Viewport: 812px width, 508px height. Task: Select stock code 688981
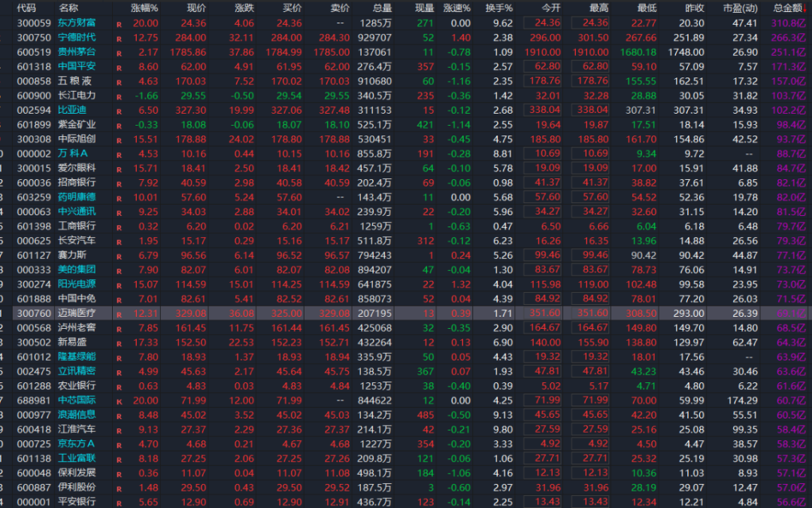pos(34,400)
